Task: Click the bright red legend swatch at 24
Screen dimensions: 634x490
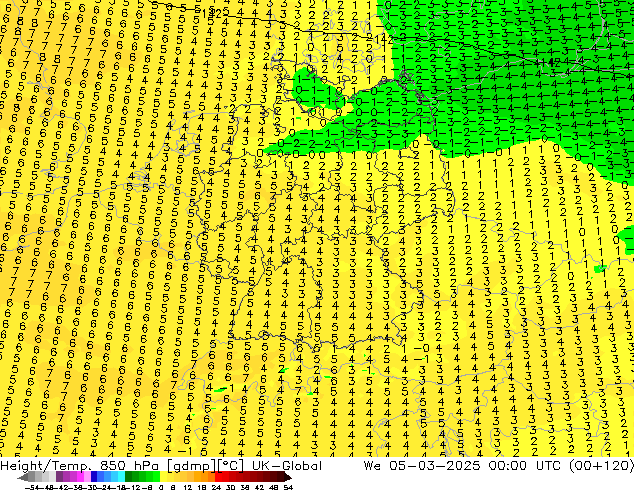Action: pos(218,476)
